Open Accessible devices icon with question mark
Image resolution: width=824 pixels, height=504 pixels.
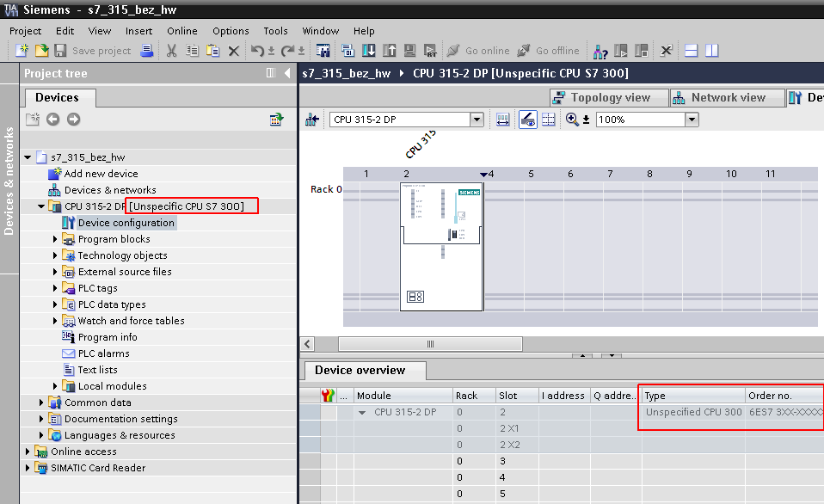point(600,51)
